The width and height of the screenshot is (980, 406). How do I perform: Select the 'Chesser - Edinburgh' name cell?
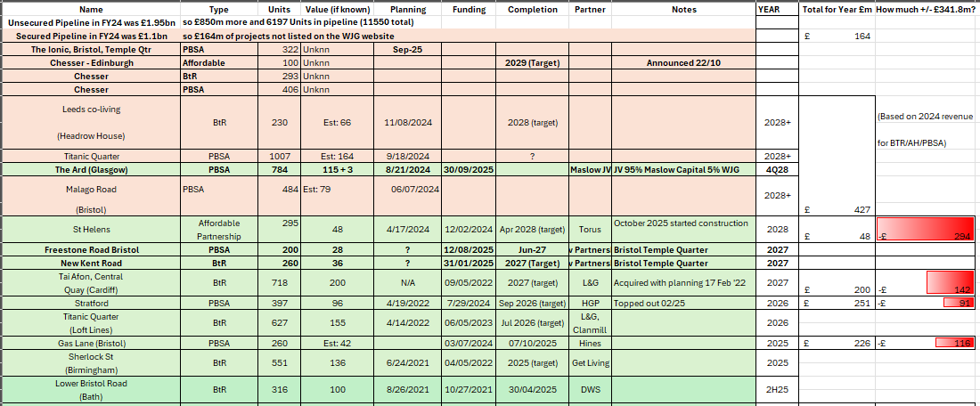click(x=91, y=62)
